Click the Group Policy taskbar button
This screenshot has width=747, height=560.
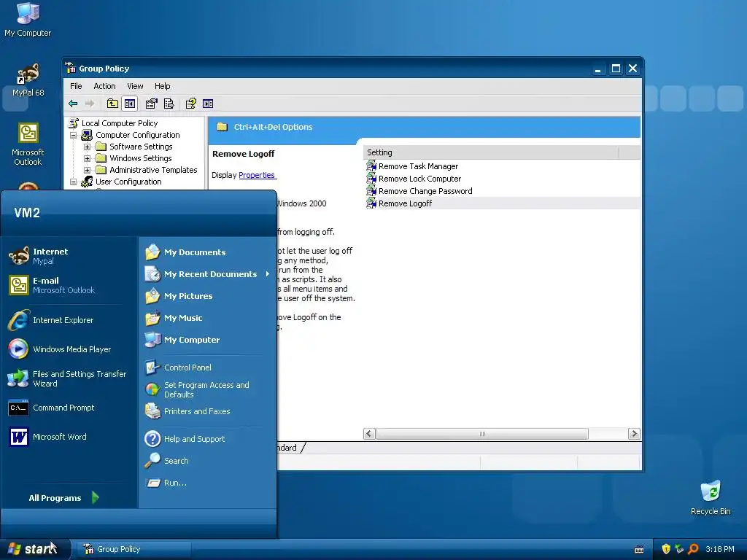click(133, 549)
